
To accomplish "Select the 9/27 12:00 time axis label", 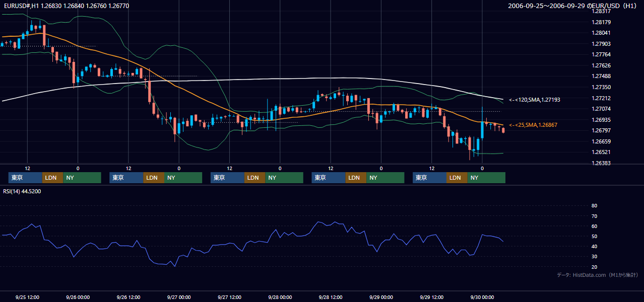I will coord(229,297).
